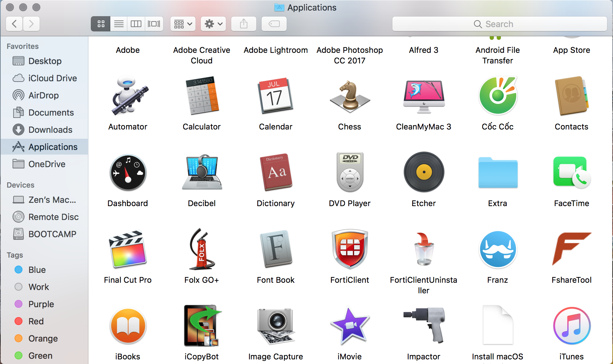This screenshot has width=613, height=364.
Task: Select the CleanMyMac 3 icon
Action: coord(424,96)
